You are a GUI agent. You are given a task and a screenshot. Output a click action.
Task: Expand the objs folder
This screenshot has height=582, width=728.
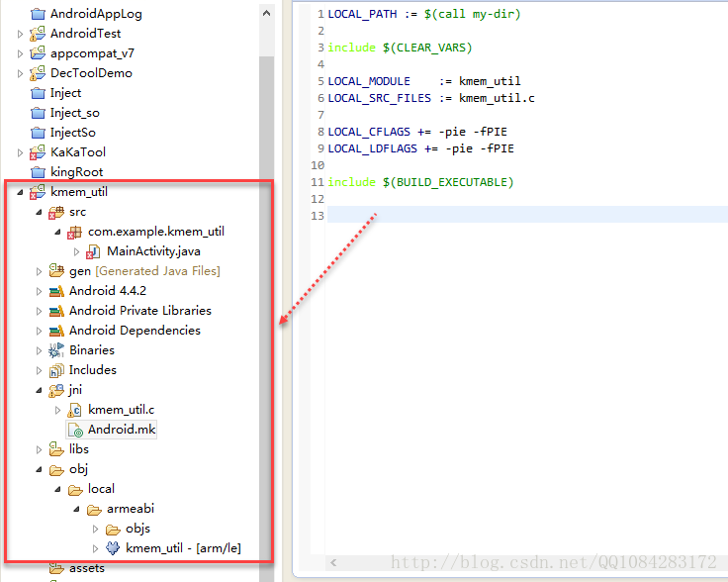tap(95, 530)
